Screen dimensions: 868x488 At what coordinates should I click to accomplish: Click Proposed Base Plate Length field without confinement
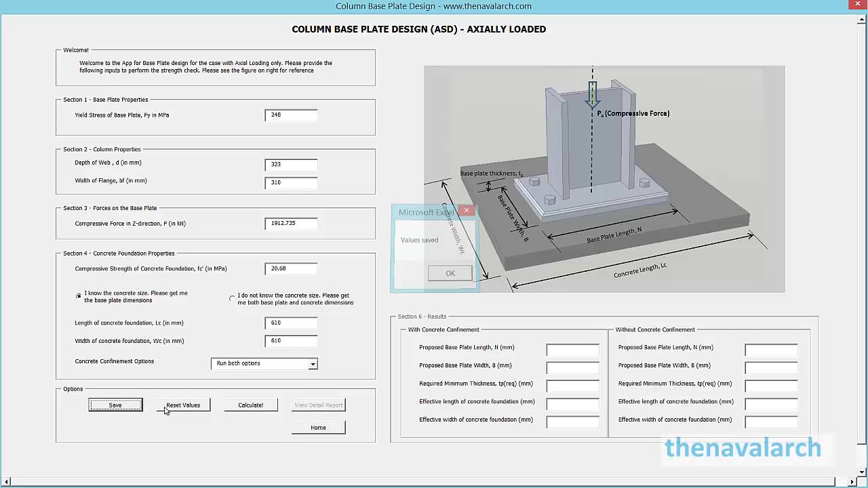pyautogui.click(x=771, y=350)
